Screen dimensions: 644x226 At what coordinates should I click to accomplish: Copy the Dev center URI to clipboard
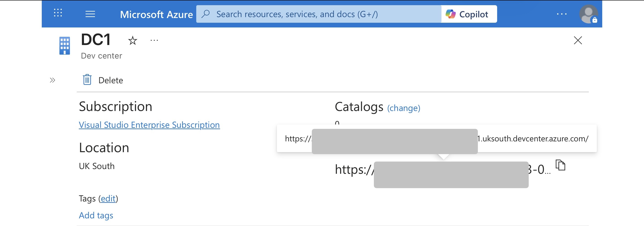pos(560,165)
